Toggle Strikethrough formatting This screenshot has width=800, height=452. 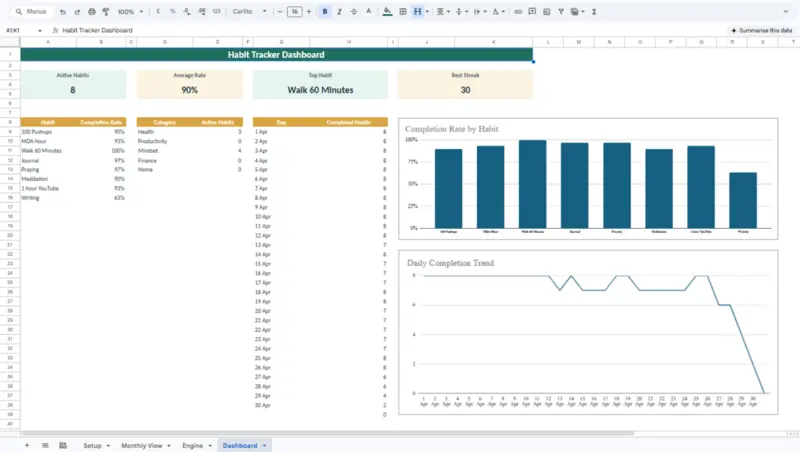coord(354,12)
